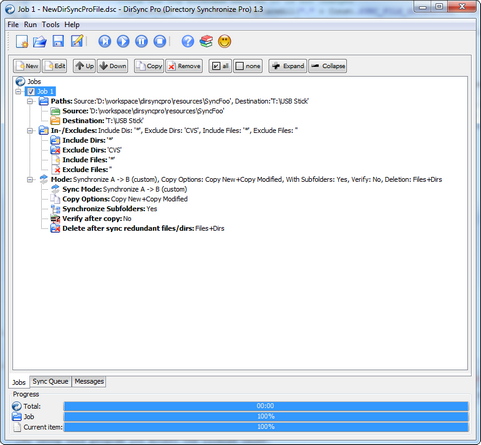
Task: Click the Exclude Files red X icon
Action: click(56, 170)
